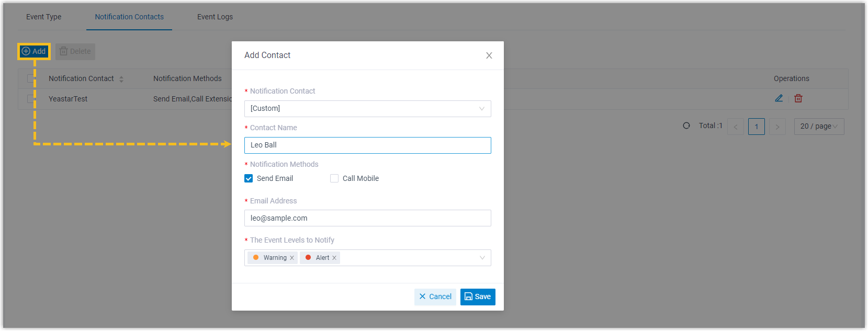Image resolution: width=868 pixels, height=331 pixels.
Task: Click the Email Address input field
Action: tap(367, 218)
